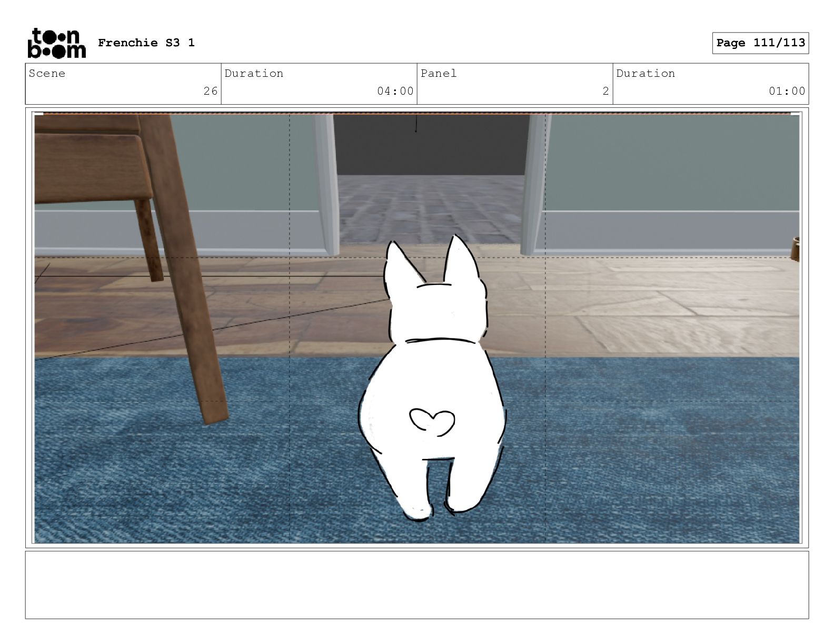Click the scene Duration value 04:00

(395, 91)
